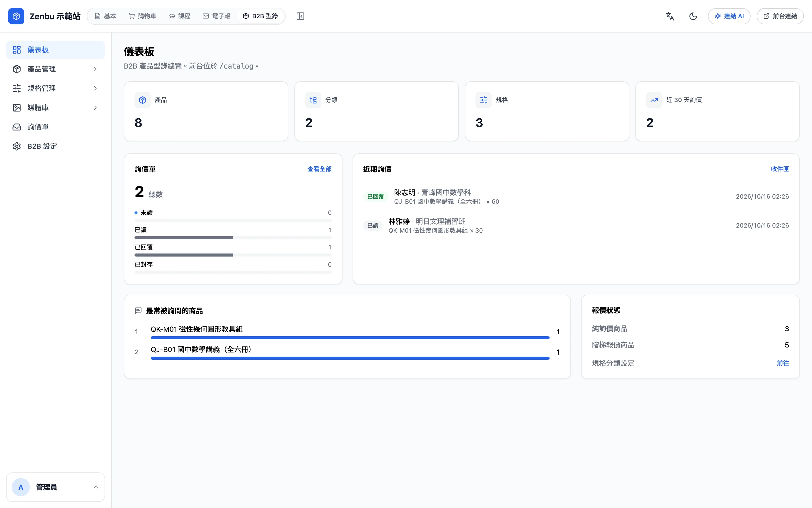This screenshot has width=812, height=508.
Task: Click the 純詢價商品 row
Action: [x=690, y=329]
